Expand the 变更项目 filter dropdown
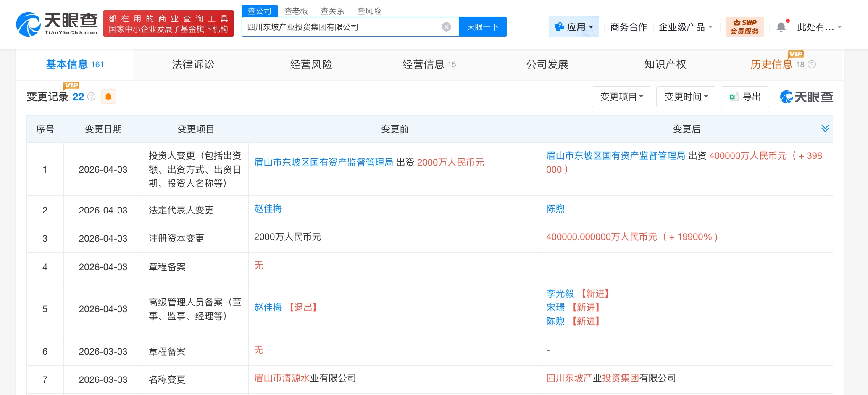 pos(621,97)
